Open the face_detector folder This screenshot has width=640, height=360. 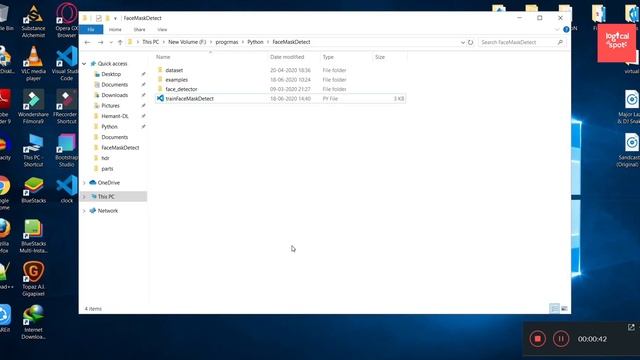point(181,89)
